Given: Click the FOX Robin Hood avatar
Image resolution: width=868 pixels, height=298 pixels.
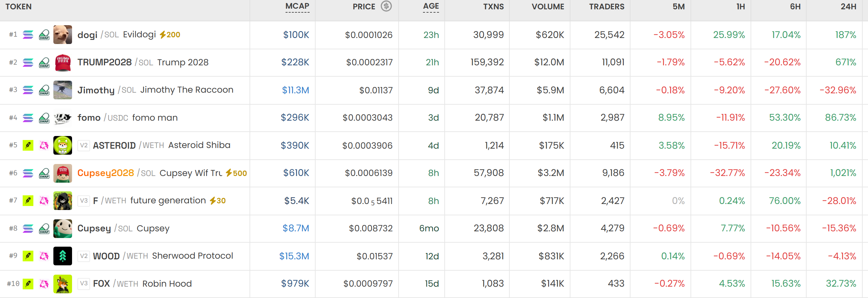Looking at the screenshot, I should click(63, 284).
